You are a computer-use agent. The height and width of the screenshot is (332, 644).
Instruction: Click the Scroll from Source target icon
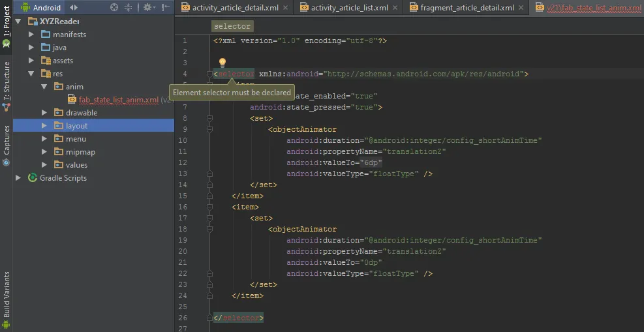(x=115, y=7)
